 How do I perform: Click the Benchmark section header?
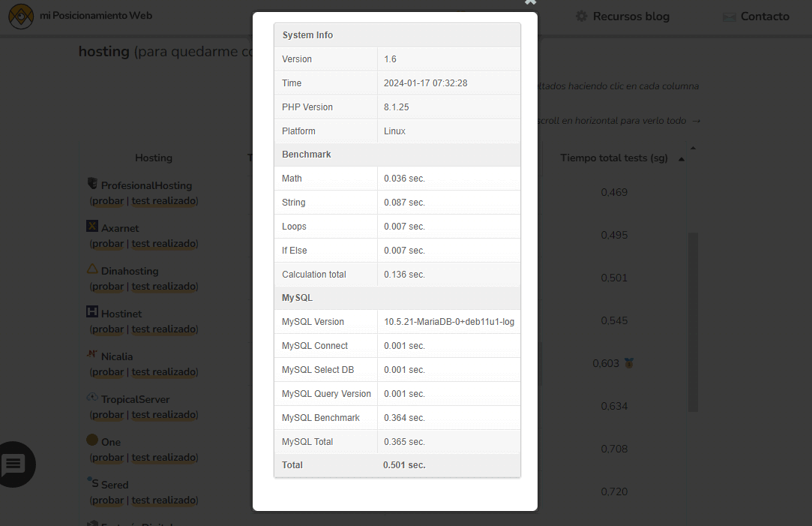(x=397, y=155)
